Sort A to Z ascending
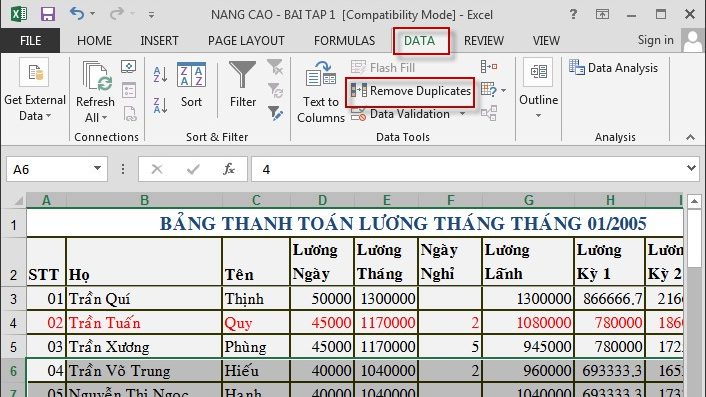The image size is (706, 397). [160, 74]
